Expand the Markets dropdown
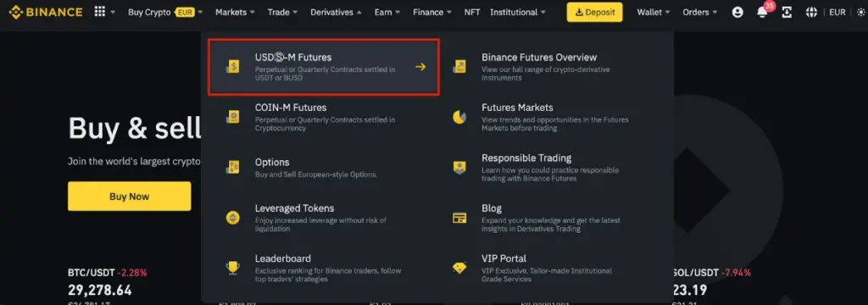 (x=236, y=12)
